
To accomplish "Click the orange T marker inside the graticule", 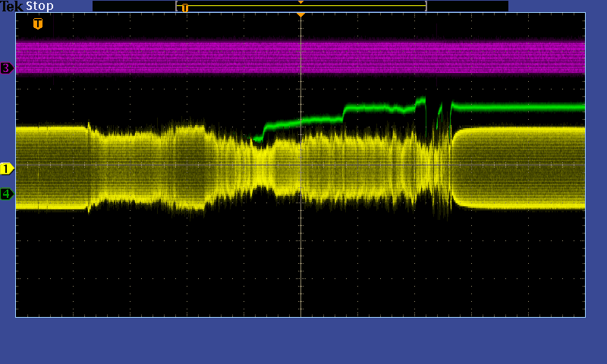I will [38, 24].
